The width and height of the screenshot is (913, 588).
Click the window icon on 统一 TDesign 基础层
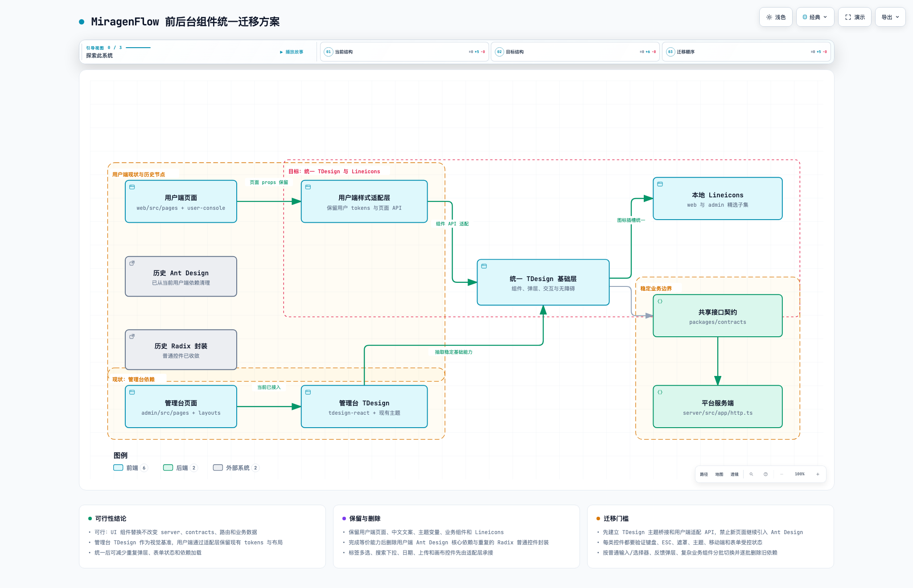coord(484,266)
